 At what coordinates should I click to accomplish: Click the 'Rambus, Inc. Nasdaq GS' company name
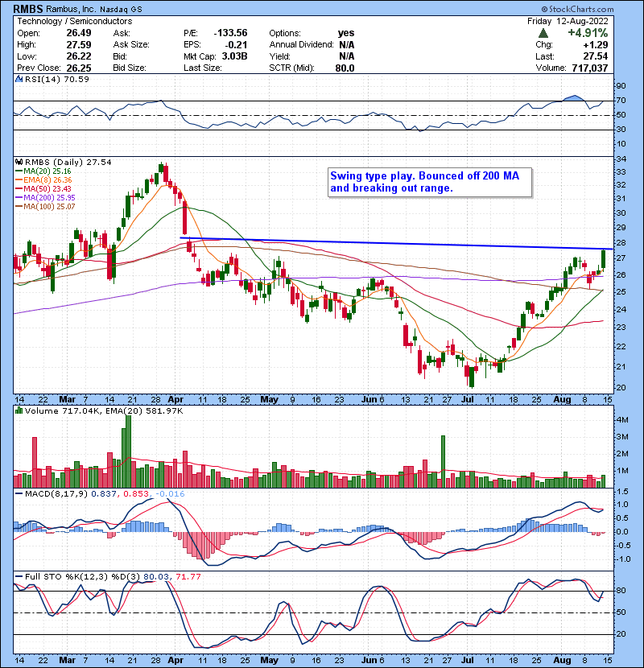94,9
